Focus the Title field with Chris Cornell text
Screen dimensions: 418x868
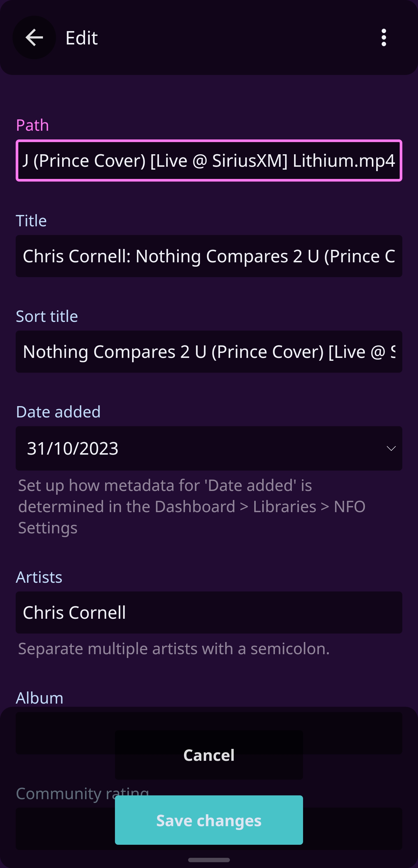[x=209, y=256]
